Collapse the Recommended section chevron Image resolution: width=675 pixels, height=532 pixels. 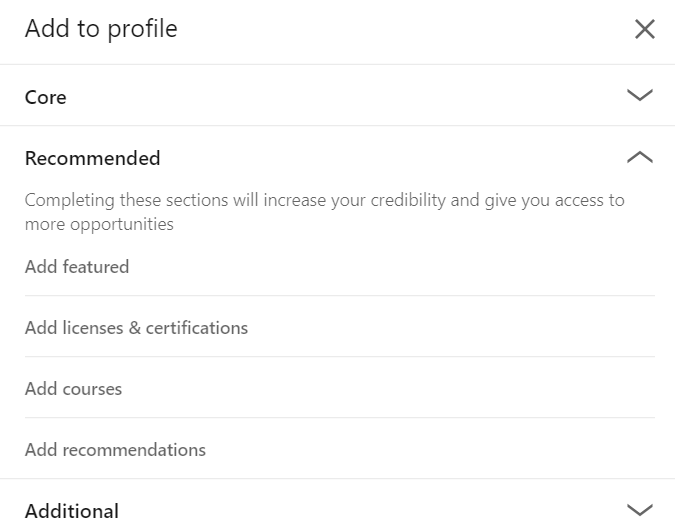coord(639,157)
